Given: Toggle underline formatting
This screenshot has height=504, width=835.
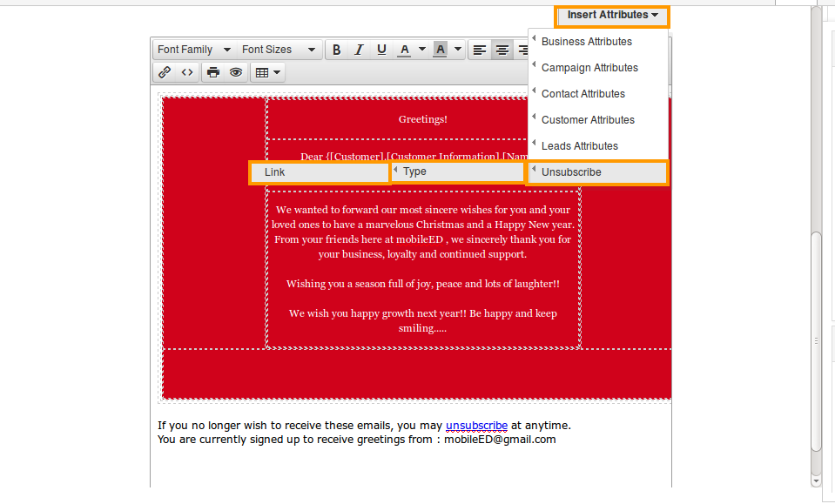Looking at the screenshot, I should click(381, 50).
